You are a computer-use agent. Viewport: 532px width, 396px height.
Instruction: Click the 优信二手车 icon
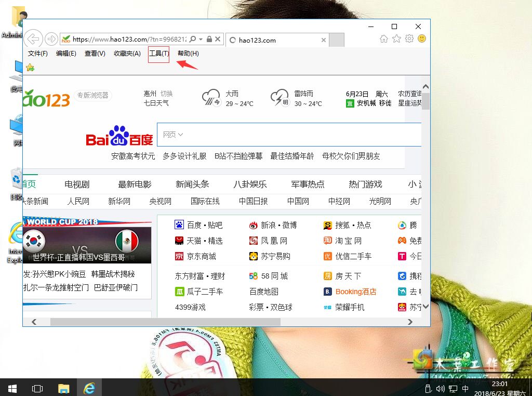pyautogui.click(x=328, y=256)
